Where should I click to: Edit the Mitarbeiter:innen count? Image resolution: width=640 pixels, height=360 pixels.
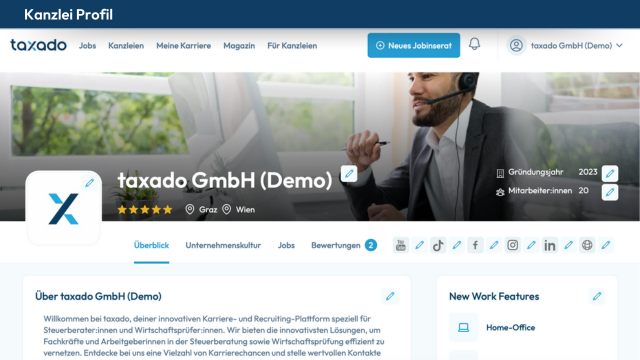610,192
